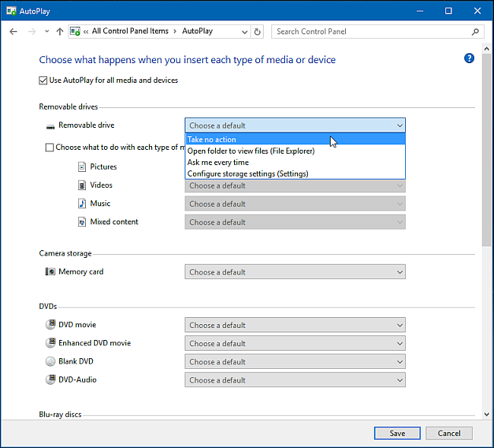Open the Videos default dropdown
Screen dimensions: 494x448
point(295,186)
